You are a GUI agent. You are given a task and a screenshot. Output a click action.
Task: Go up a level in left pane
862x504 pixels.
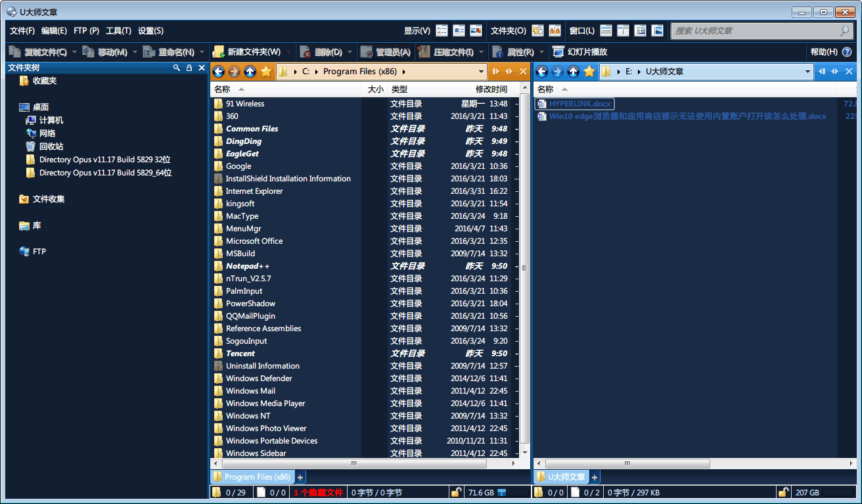pyautogui.click(x=250, y=71)
